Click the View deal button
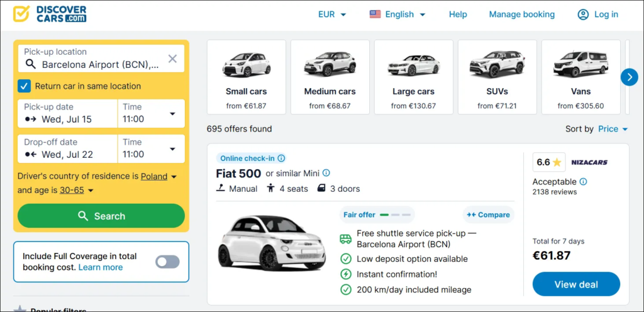Image resolution: width=644 pixels, height=312 pixels. pos(576,284)
